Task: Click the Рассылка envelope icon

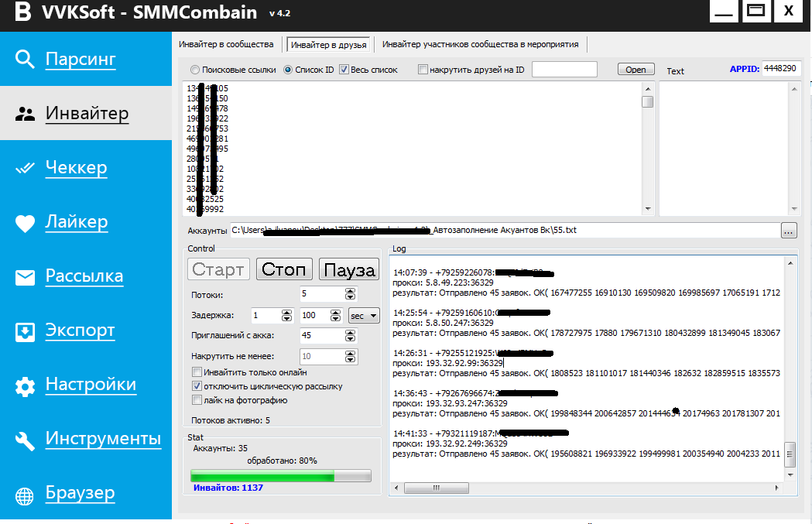Action: [26, 277]
